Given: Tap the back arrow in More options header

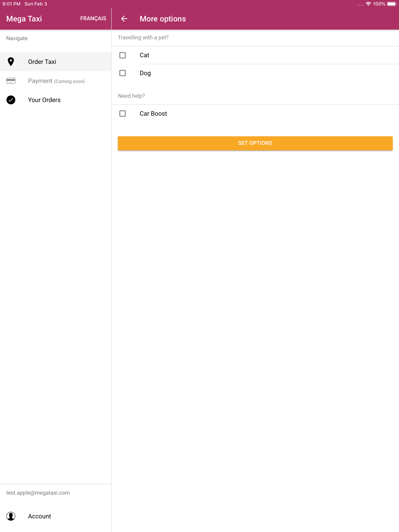Looking at the screenshot, I should [124, 19].
